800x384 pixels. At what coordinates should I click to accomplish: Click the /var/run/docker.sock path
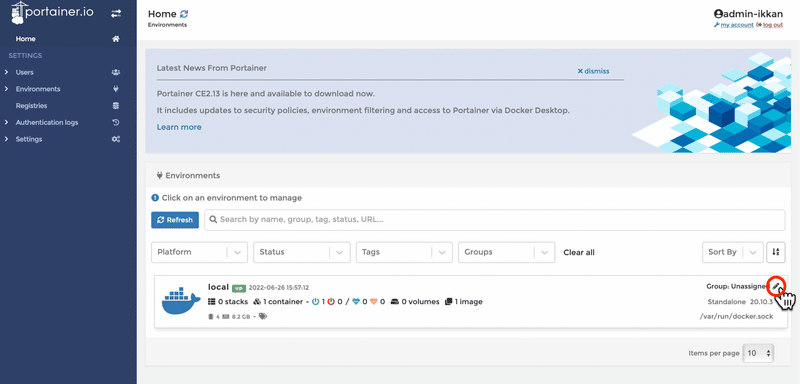tap(736, 316)
